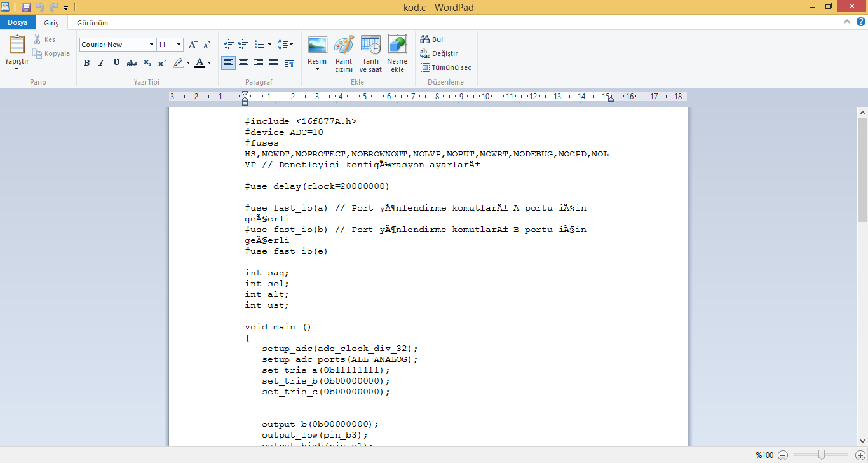Click the Resim insert picture icon
This screenshot has width=868, height=463.
(317, 45)
